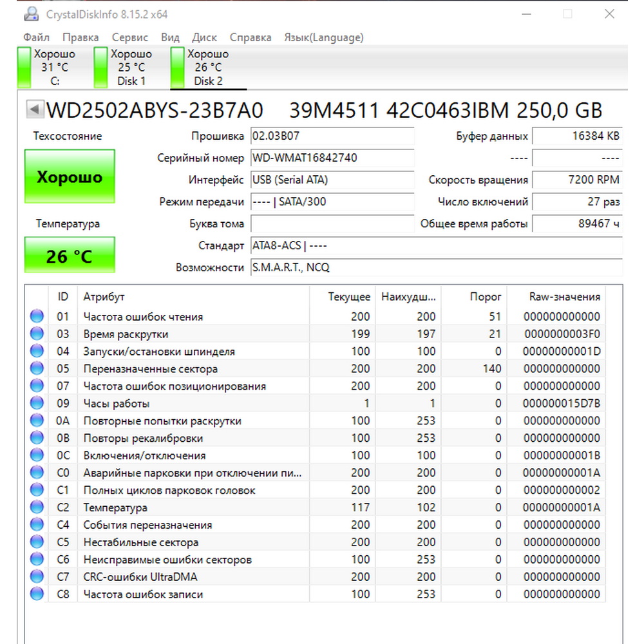Click the Порог column header
Image resolution: width=644 pixels, height=644 pixels.
(474, 296)
